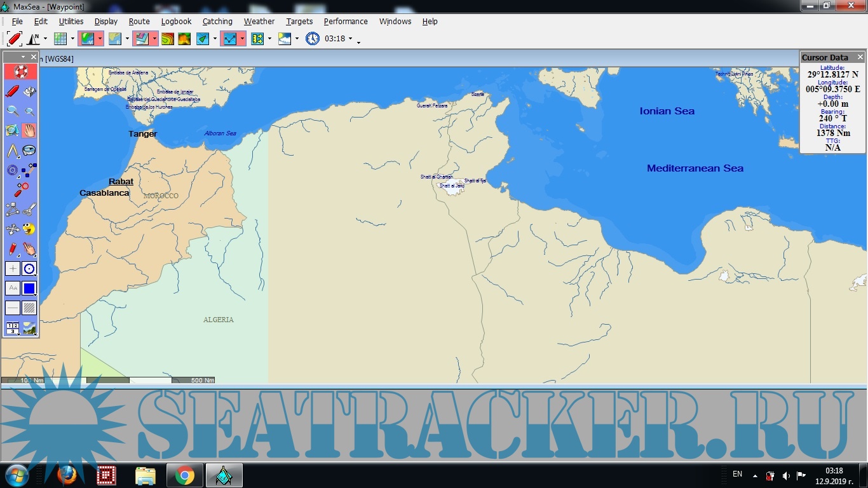Select the Hand pan tool
Screen dimensions: 868x488
click(29, 131)
